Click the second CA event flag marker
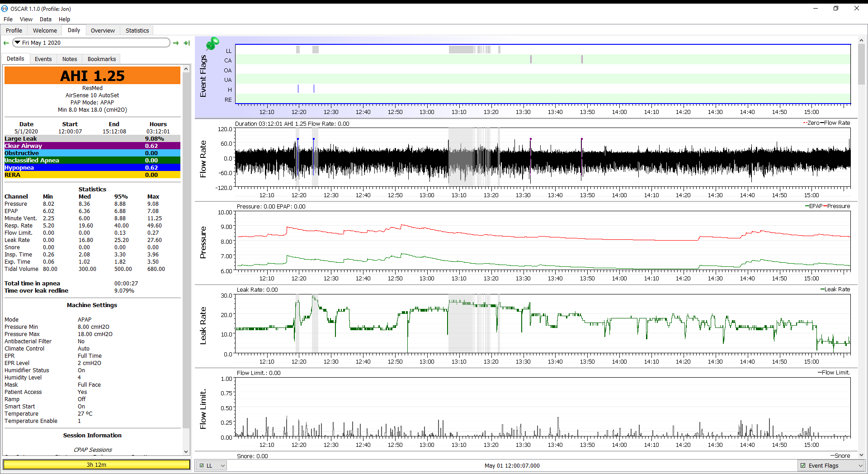Viewport: 868px width, 474px height. coord(582,60)
